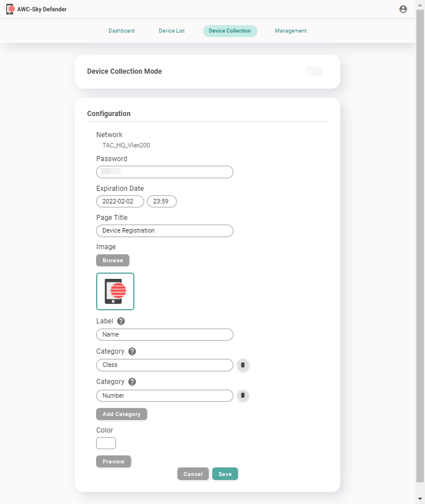Delete the Class category with trash icon
425x504 pixels.
point(243,365)
